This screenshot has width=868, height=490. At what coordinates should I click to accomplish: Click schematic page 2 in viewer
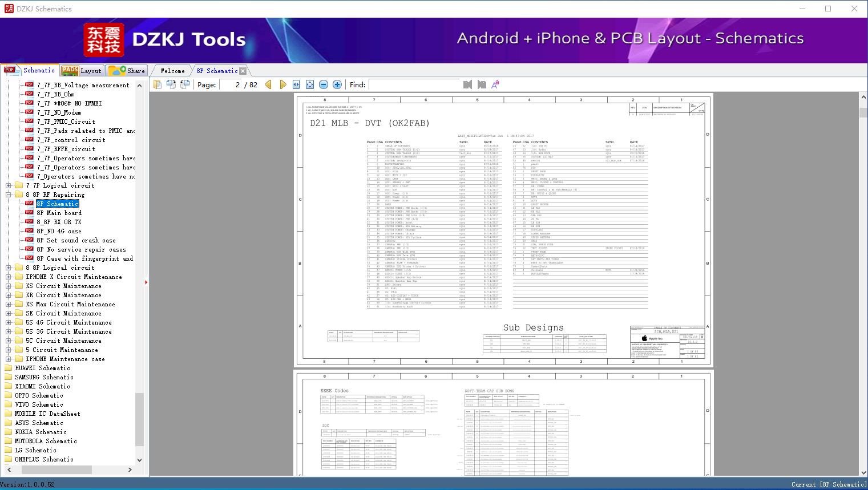pyautogui.click(x=504, y=422)
